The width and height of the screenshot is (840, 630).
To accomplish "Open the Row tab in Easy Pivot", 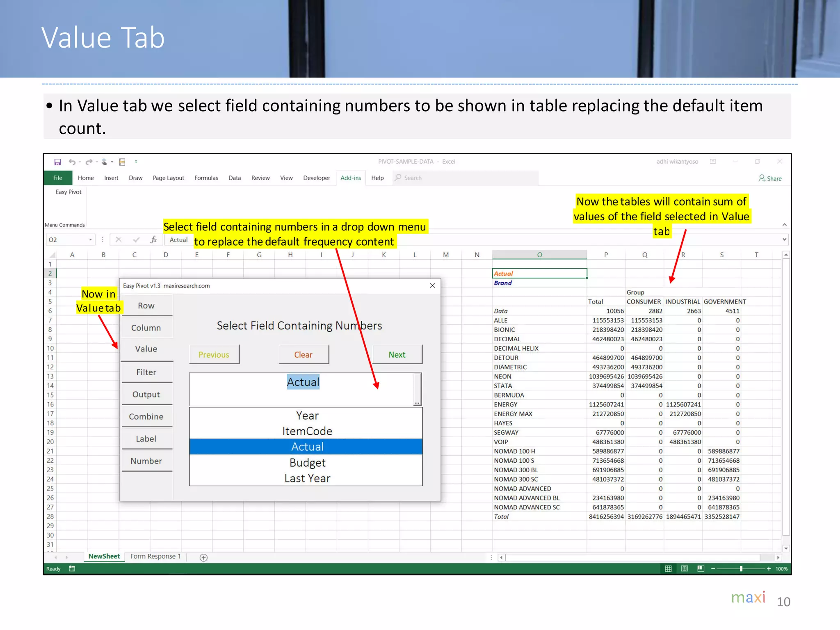I will tap(146, 306).
